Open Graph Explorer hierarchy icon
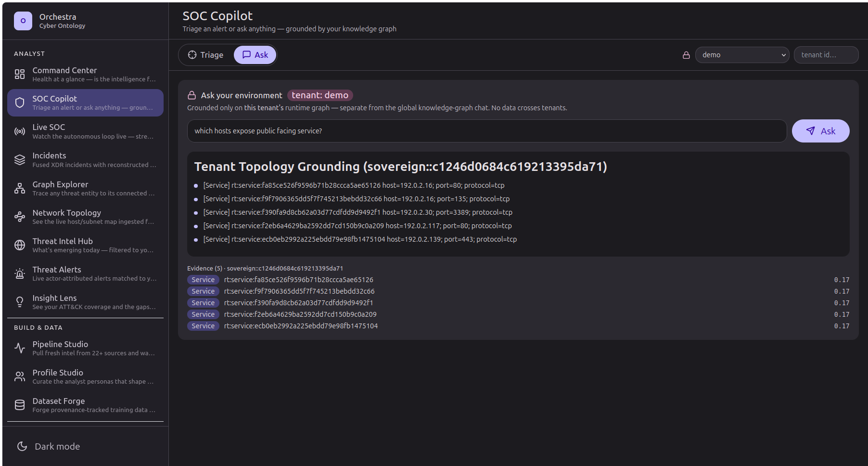868x466 pixels. pos(20,188)
